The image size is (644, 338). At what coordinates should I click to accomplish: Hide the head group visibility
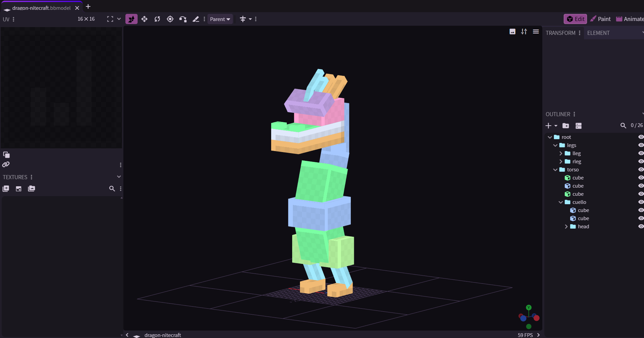coord(641,226)
